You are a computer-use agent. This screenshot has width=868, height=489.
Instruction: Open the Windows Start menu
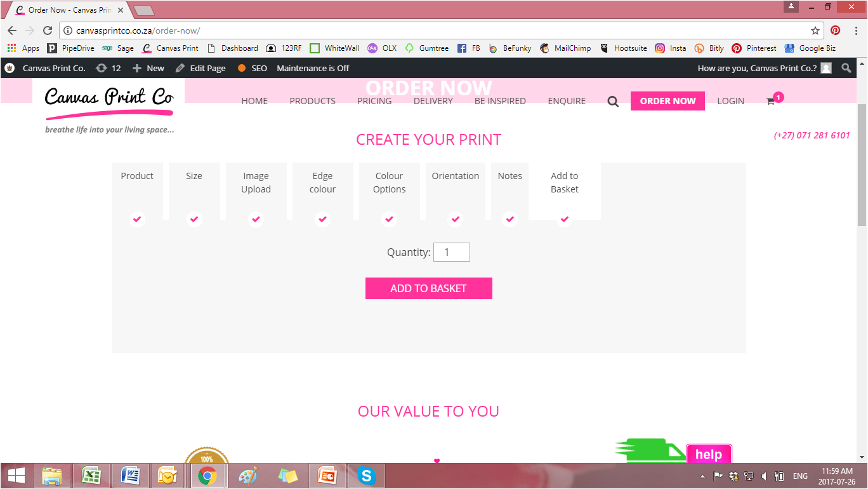point(16,476)
